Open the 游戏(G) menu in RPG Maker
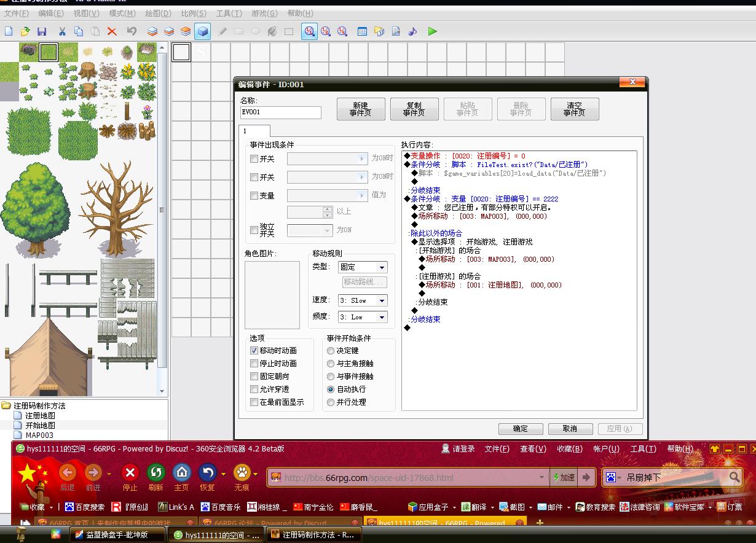Image resolution: width=756 pixels, height=543 pixels. pos(264,13)
